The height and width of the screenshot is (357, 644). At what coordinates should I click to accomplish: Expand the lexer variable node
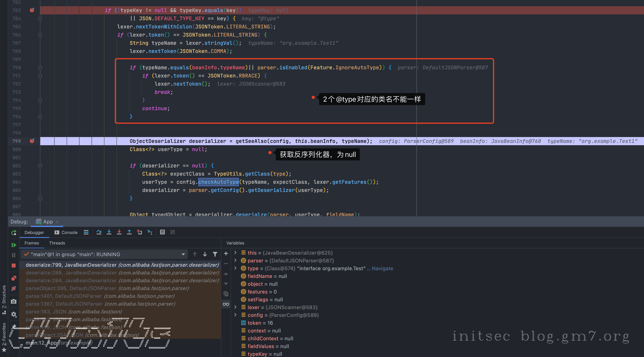tap(235, 307)
